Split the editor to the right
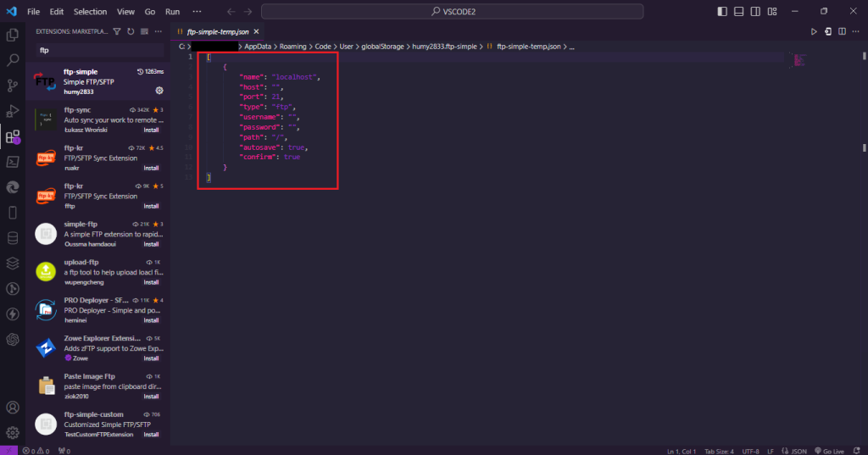 (x=842, y=31)
